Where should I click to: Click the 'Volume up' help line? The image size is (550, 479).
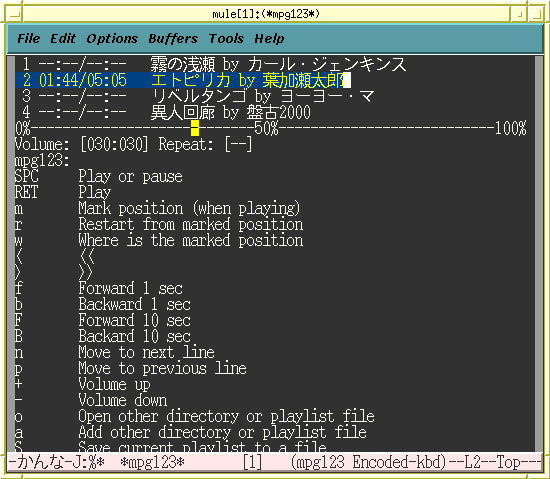coord(83,384)
